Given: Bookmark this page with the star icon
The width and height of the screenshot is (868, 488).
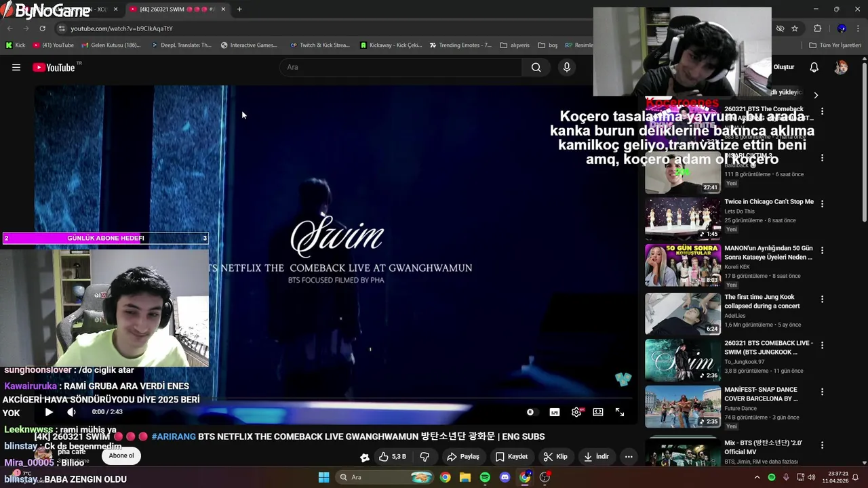Looking at the screenshot, I should (x=795, y=28).
